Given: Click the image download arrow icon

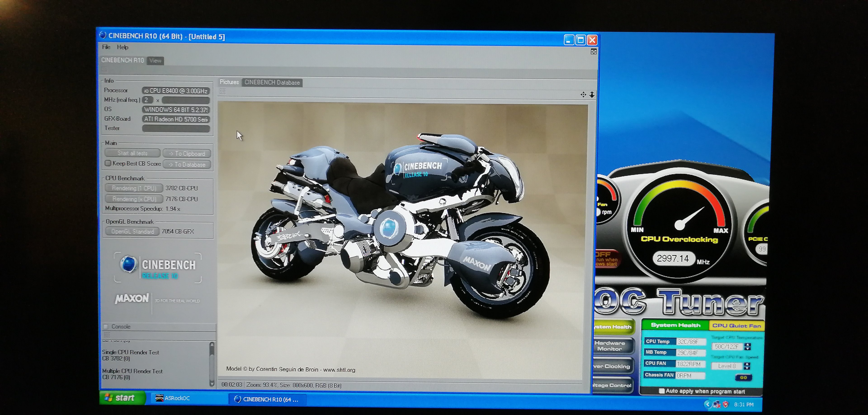Looking at the screenshot, I should click(x=592, y=95).
